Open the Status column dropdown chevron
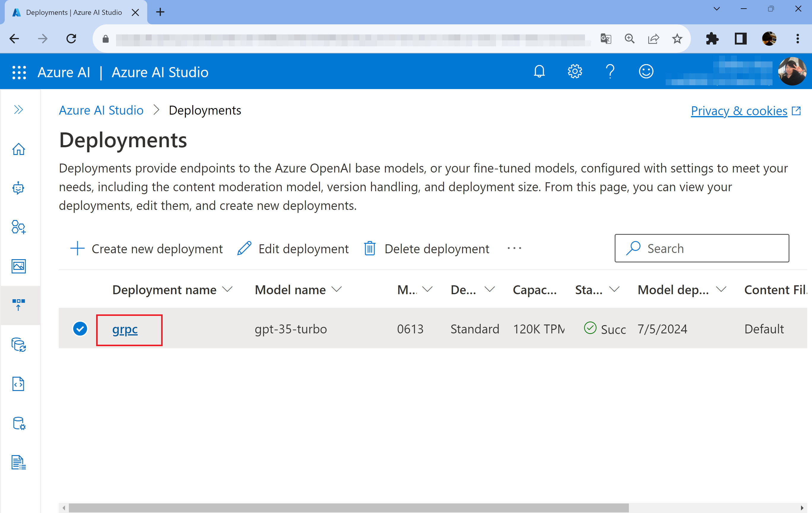Image resolution: width=812 pixels, height=513 pixels. click(614, 289)
